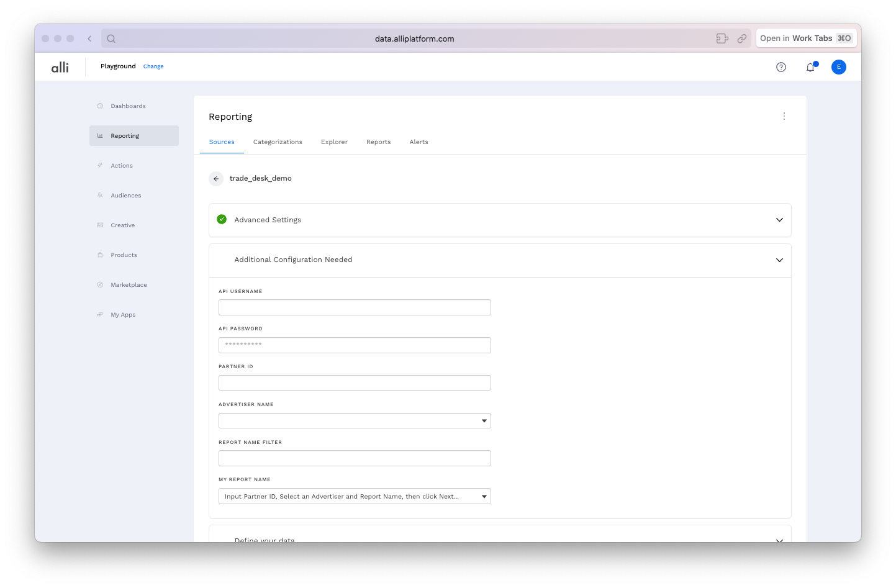The image size is (896, 588).
Task: Click the browser copy link icon
Action: pyautogui.click(x=742, y=38)
